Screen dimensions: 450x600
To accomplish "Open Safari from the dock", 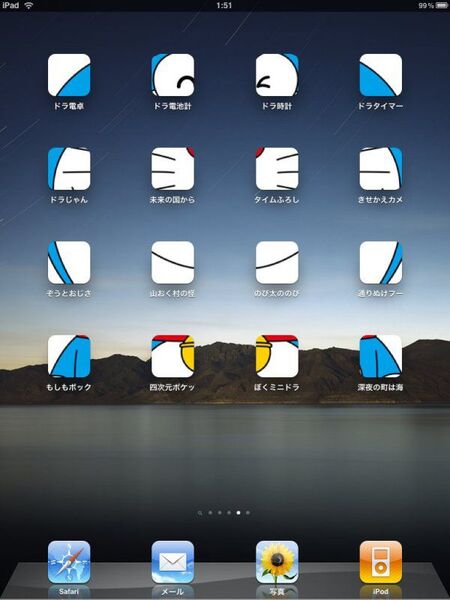I will pyautogui.click(x=69, y=562).
